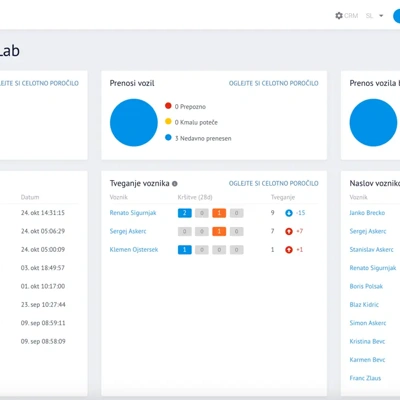Open driver Kristina Bevc link
The image size is (400, 400).
pos(367,341)
